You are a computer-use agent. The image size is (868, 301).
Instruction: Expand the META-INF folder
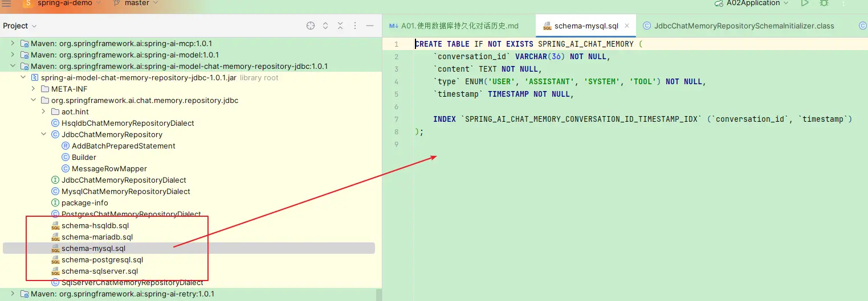[34, 89]
